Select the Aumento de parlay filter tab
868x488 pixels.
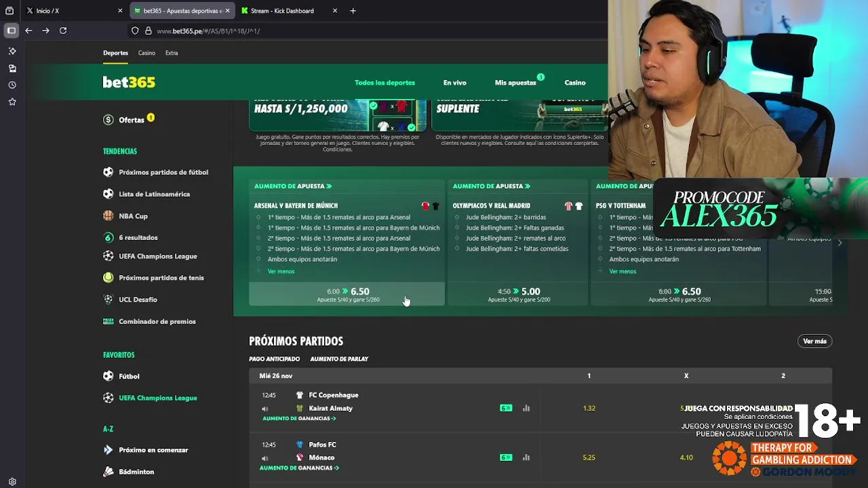click(339, 359)
